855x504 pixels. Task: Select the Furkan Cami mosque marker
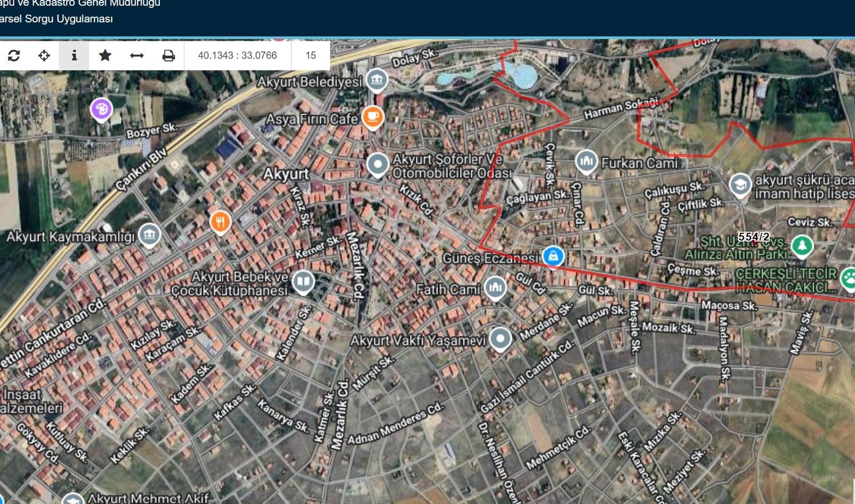click(586, 162)
